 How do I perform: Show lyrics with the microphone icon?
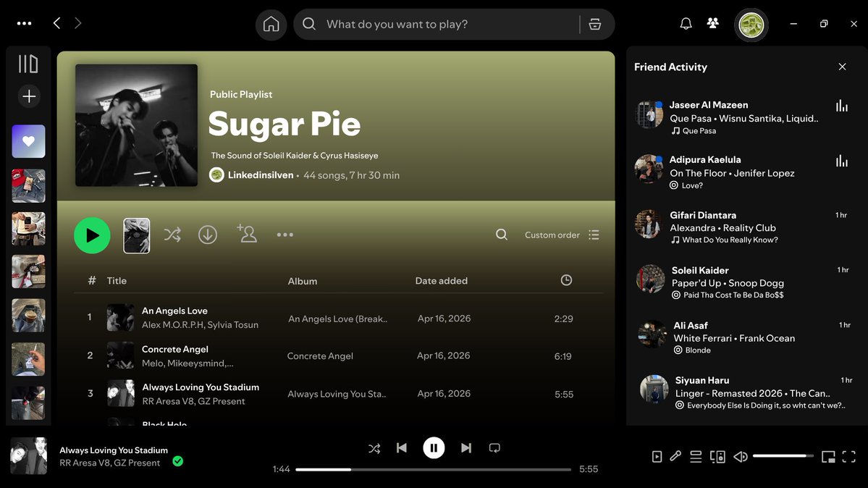[x=675, y=456]
